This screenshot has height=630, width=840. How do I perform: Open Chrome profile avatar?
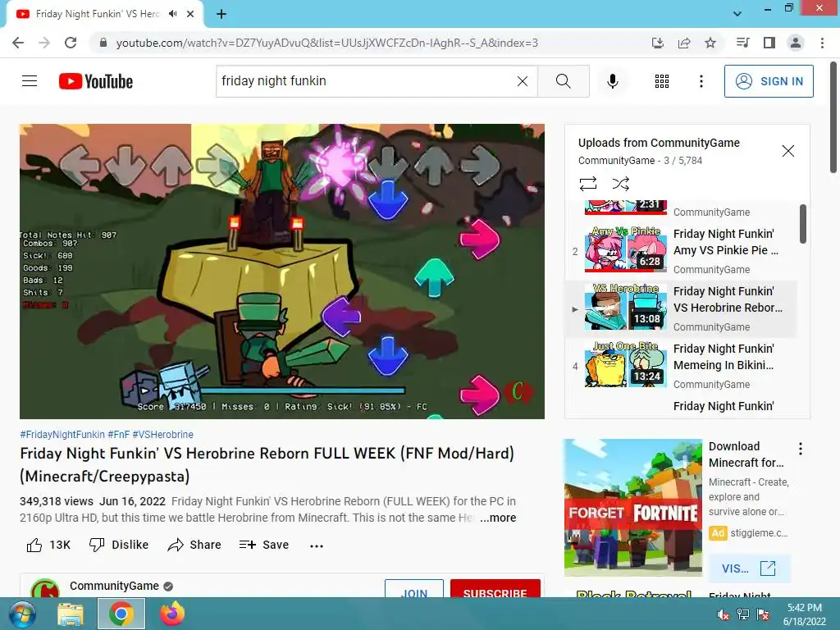[796, 43]
